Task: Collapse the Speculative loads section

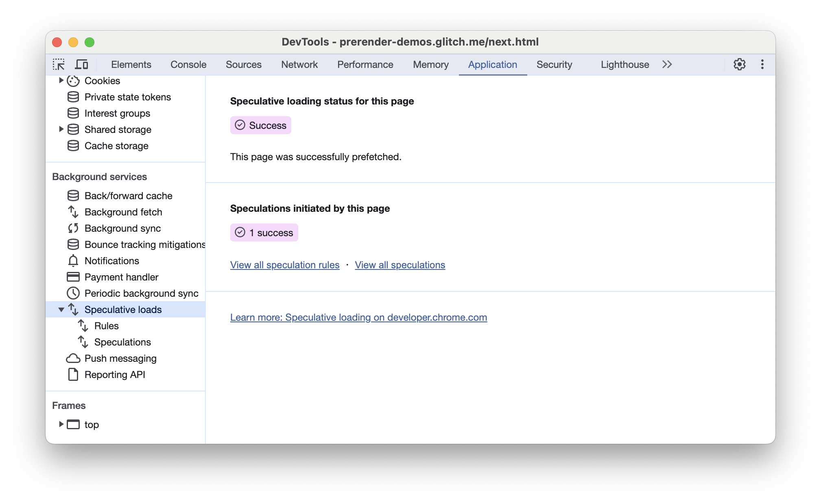Action: [x=61, y=309]
